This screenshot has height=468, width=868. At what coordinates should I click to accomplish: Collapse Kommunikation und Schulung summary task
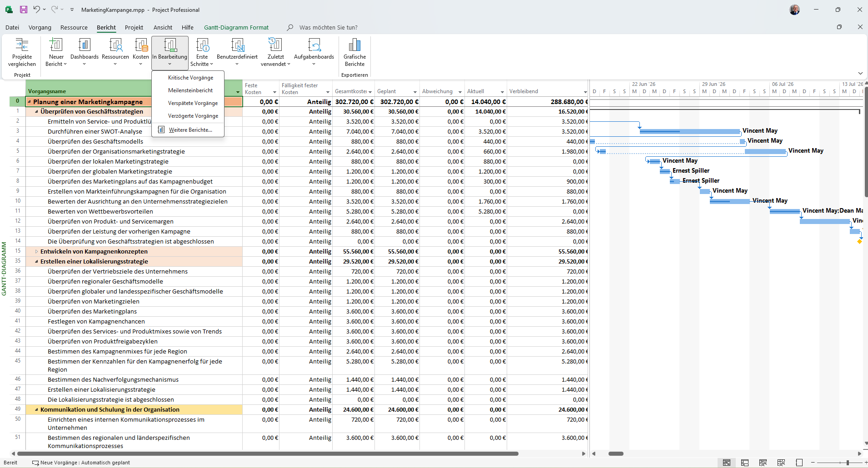36,410
